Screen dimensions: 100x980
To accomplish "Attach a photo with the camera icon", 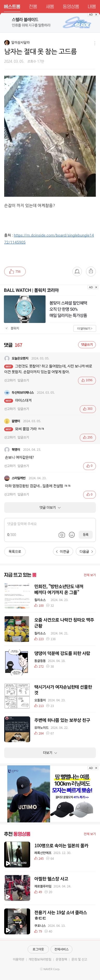I will (x=62, y=534).
